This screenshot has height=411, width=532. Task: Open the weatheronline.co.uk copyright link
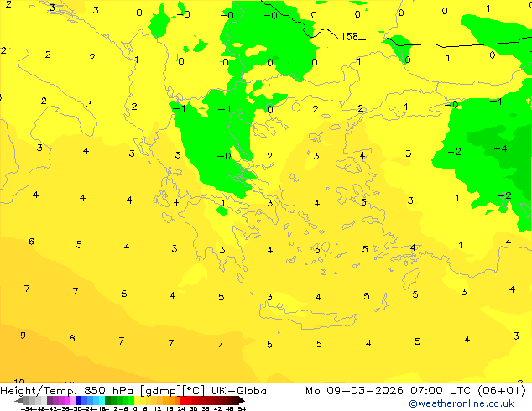[x=462, y=403]
